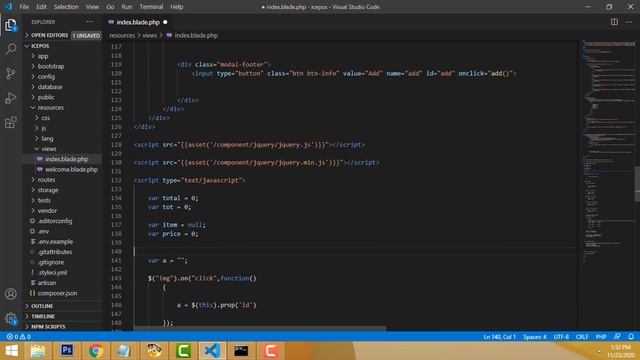Open the View menu

coord(92,7)
